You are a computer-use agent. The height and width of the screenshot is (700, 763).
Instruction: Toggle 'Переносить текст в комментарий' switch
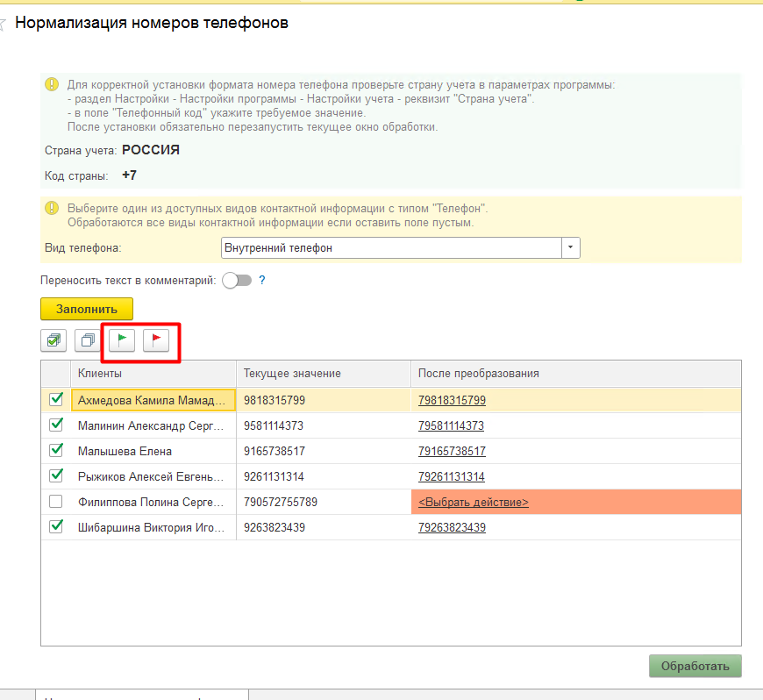click(x=237, y=281)
